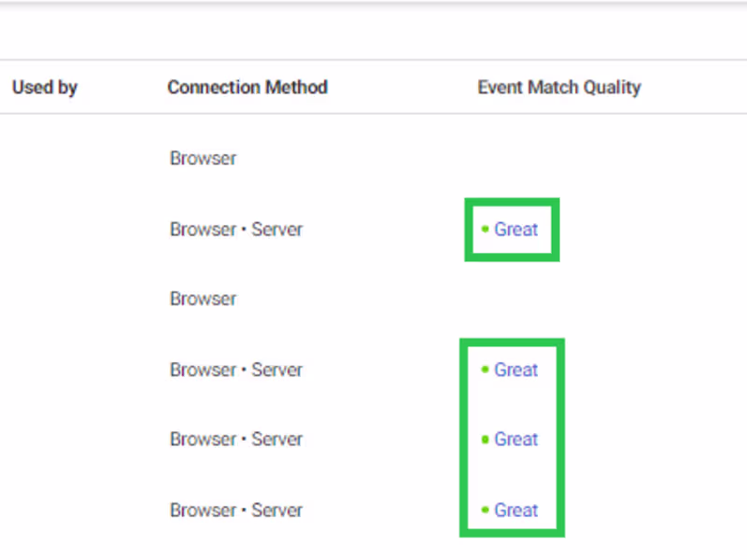Viewport: 747px width, 560px height.
Task: Sort by the Used by column header
Action: pyautogui.click(x=44, y=88)
